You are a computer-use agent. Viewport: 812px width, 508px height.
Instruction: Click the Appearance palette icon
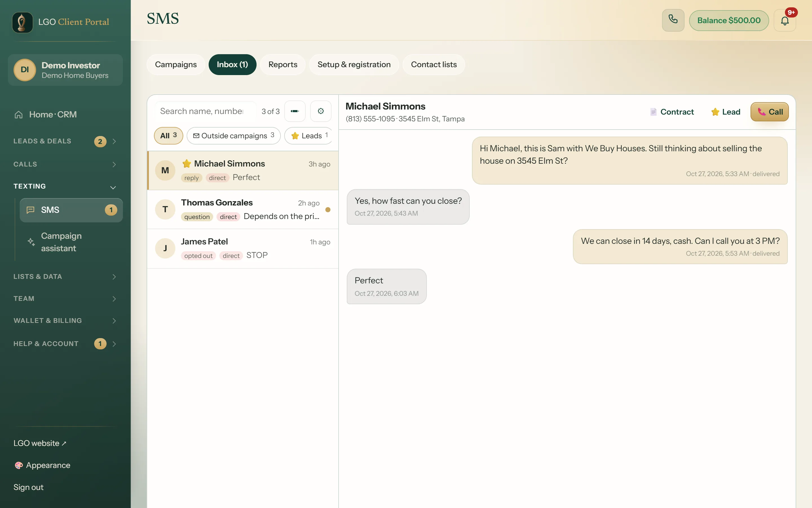[x=18, y=465]
